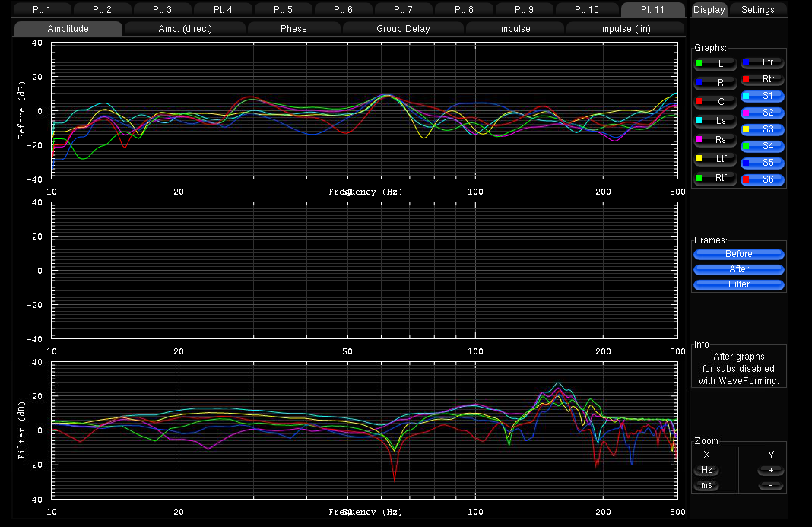Screen dimensions: 812x527
Task: Zoom in Y axis with plus button
Action: click(x=771, y=470)
